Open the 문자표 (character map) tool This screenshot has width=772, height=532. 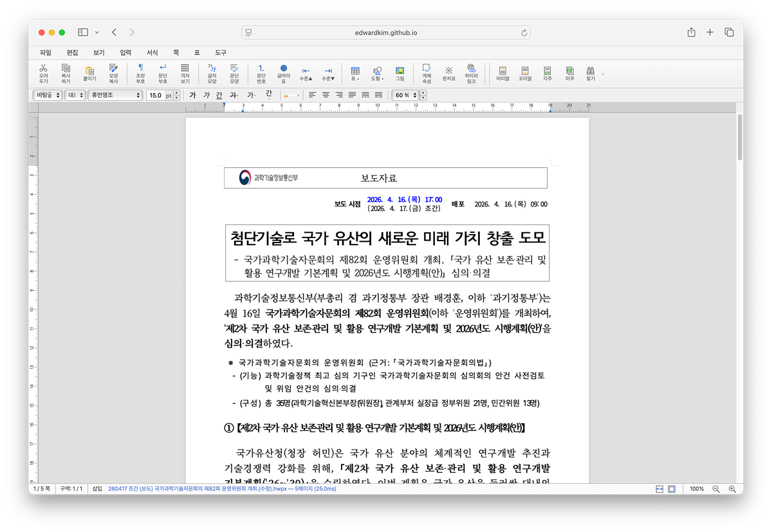click(x=448, y=73)
